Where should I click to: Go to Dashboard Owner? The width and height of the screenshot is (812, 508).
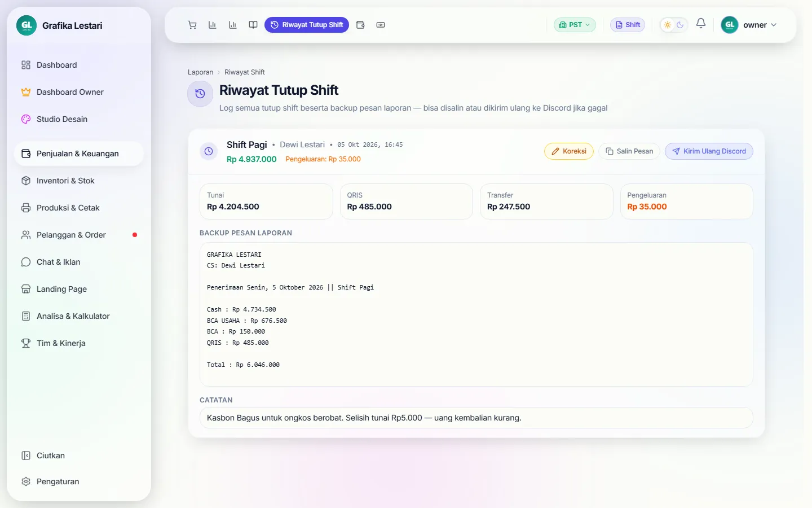click(79, 92)
